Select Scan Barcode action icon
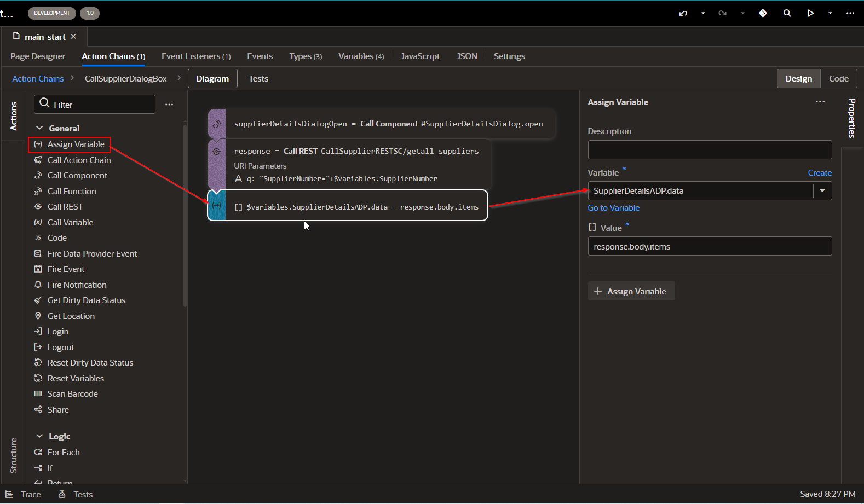 pos(38,393)
